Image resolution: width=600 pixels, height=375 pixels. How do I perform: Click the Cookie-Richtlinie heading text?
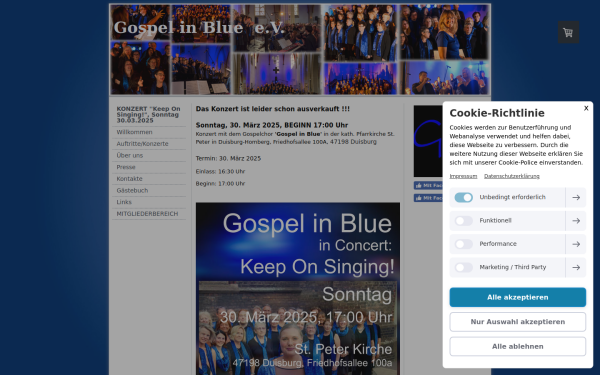(497, 113)
